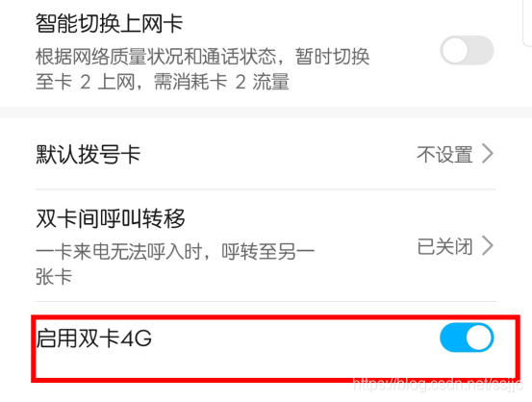Image resolution: width=532 pixels, height=402 pixels.
Task: Expand the chevron arrow beside 已关闭
Action: [x=488, y=245]
